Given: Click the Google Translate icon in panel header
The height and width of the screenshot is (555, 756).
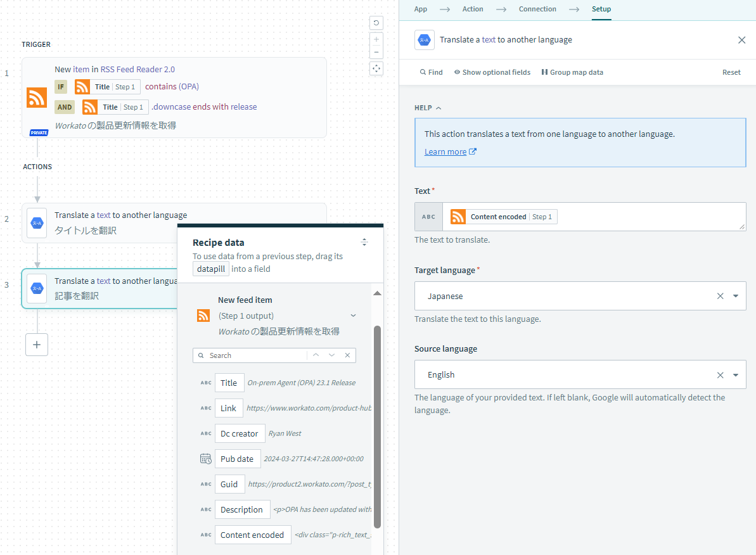Looking at the screenshot, I should (425, 40).
